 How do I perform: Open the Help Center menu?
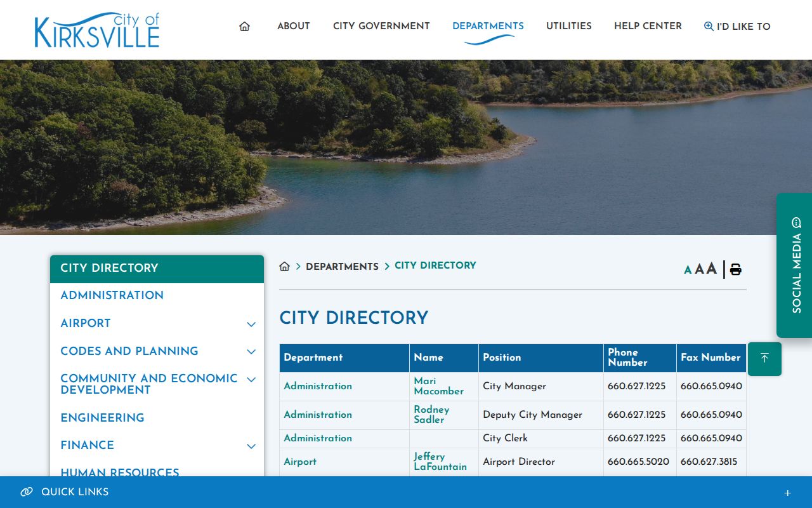(648, 26)
